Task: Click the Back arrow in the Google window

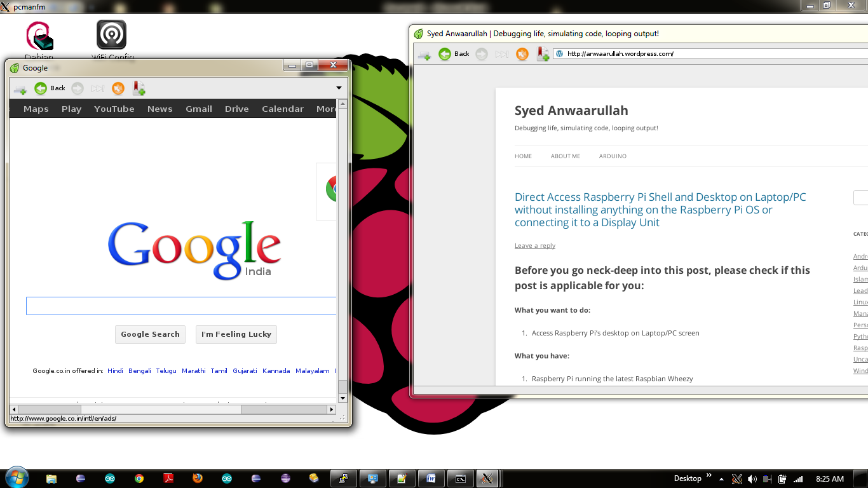Action: pos(41,88)
